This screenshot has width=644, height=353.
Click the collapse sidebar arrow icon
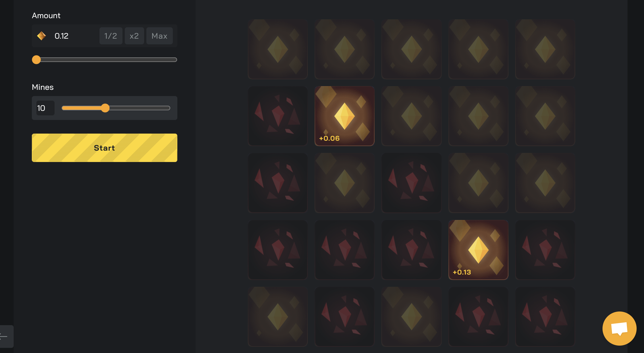[x=4, y=337]
